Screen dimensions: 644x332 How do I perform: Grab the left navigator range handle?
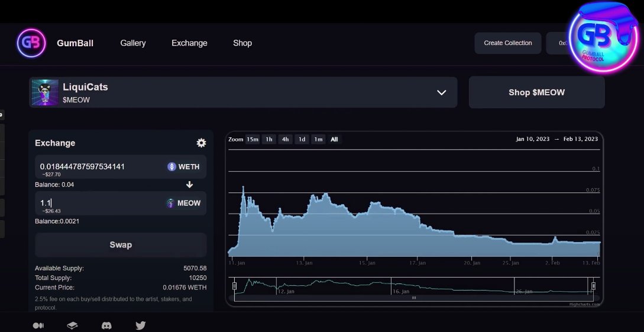pyautogui.click(x=235, y=286)
